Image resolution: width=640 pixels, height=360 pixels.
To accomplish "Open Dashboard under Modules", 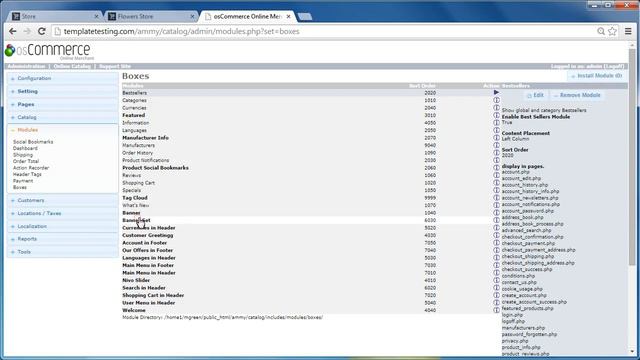I will [25, 148].
